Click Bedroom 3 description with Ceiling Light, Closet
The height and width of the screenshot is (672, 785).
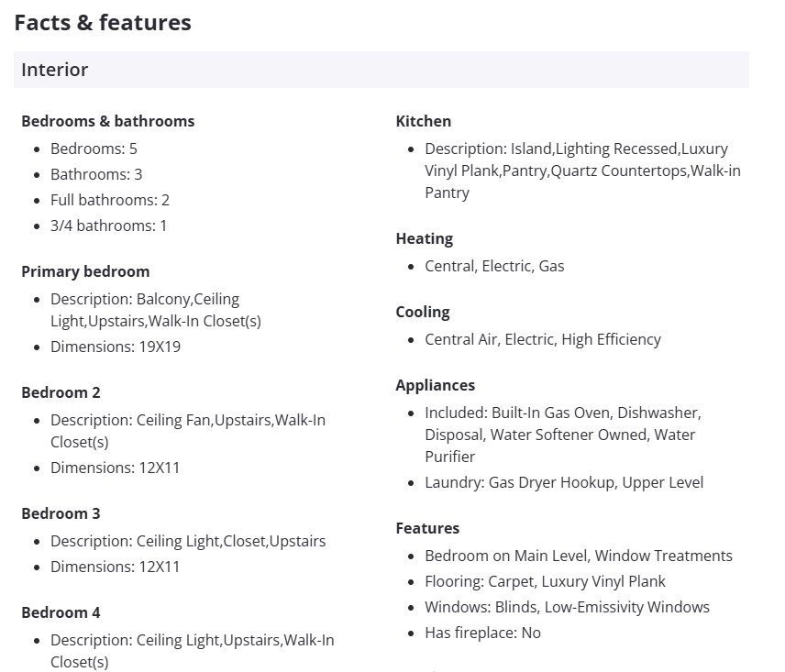coord(188,541)
